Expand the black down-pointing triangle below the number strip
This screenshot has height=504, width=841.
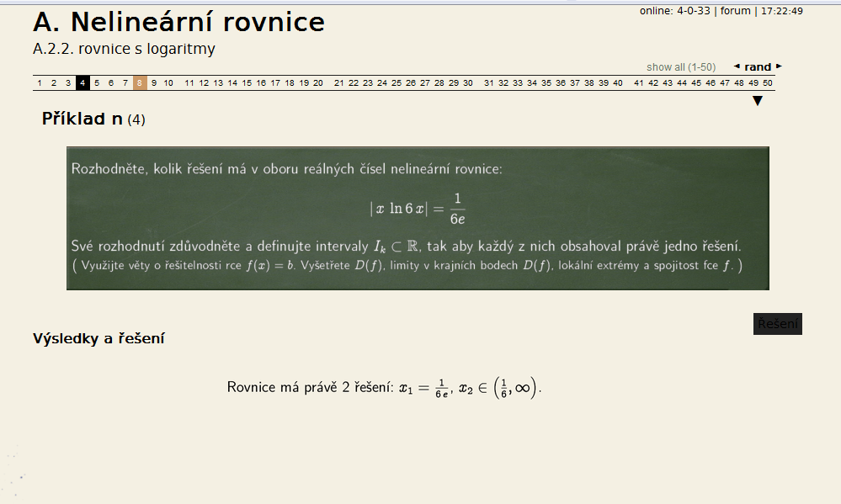pyautogui.click(x=758, y=101)
